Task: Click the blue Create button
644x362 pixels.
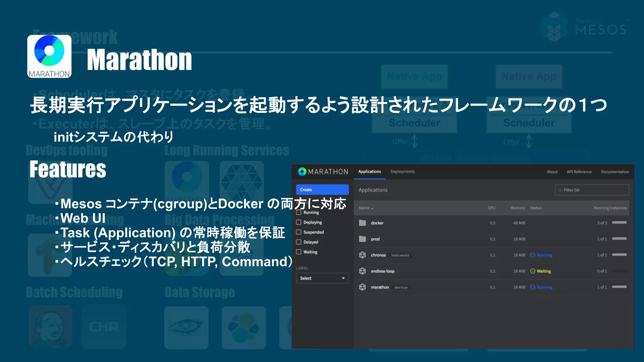Action: [x=322, y=189]
